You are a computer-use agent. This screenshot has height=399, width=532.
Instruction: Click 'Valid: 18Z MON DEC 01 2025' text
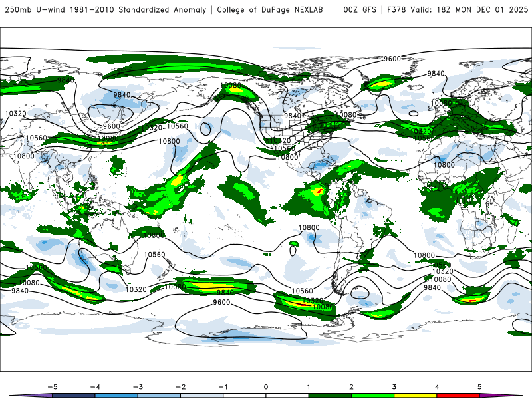pyautogui.click(x=469, y=9)
